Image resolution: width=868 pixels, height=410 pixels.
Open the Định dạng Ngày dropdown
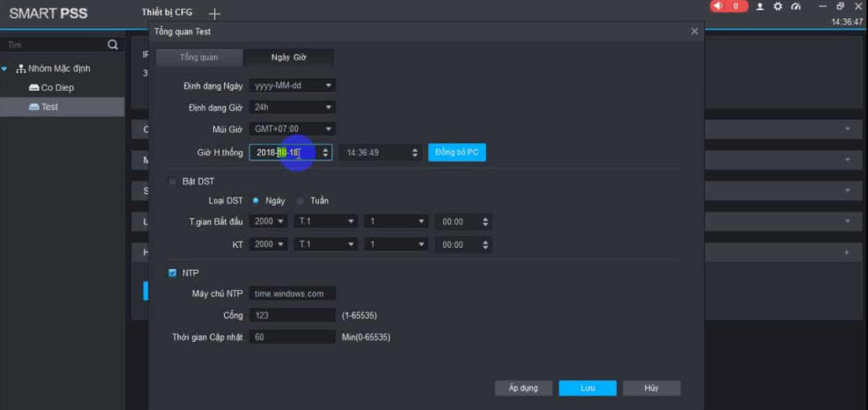coord(292,86)
